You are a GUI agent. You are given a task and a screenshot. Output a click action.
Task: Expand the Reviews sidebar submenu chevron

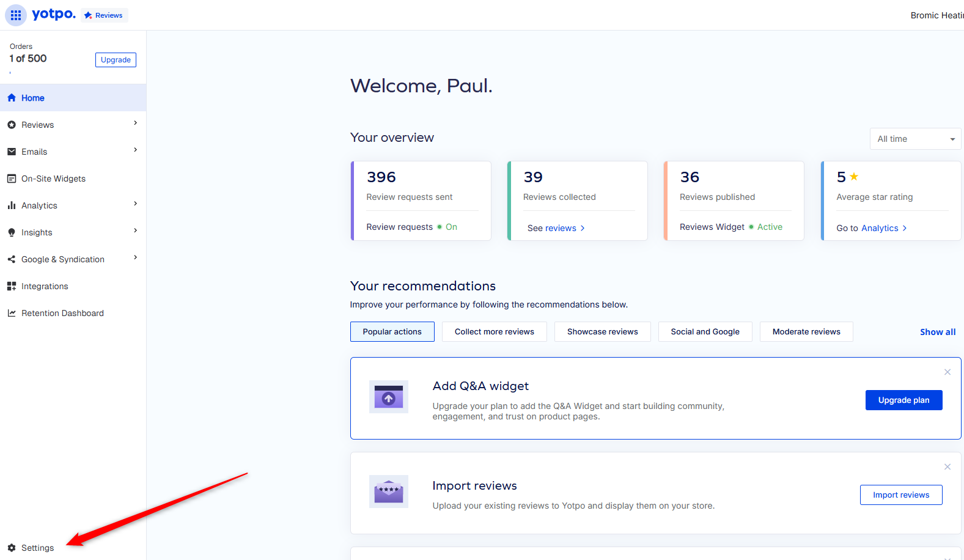[x=136, y=123]
